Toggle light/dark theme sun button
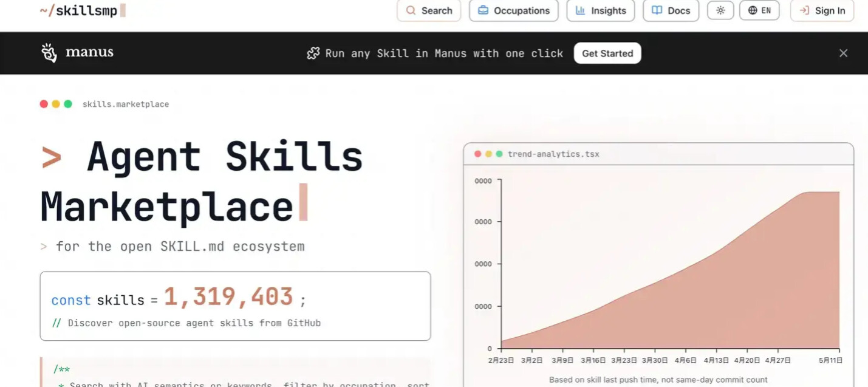Viewport: 868px width, 387px height. click(720, 10)
